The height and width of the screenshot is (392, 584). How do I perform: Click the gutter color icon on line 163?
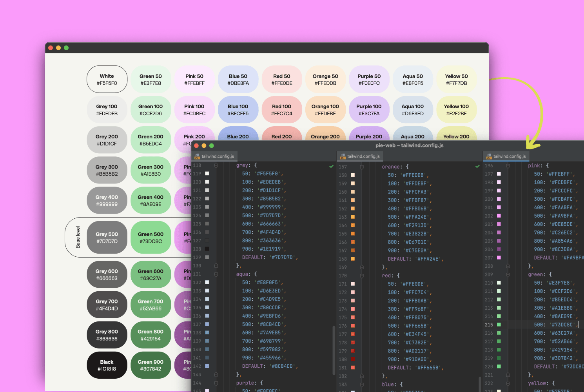tap(353, 217)
